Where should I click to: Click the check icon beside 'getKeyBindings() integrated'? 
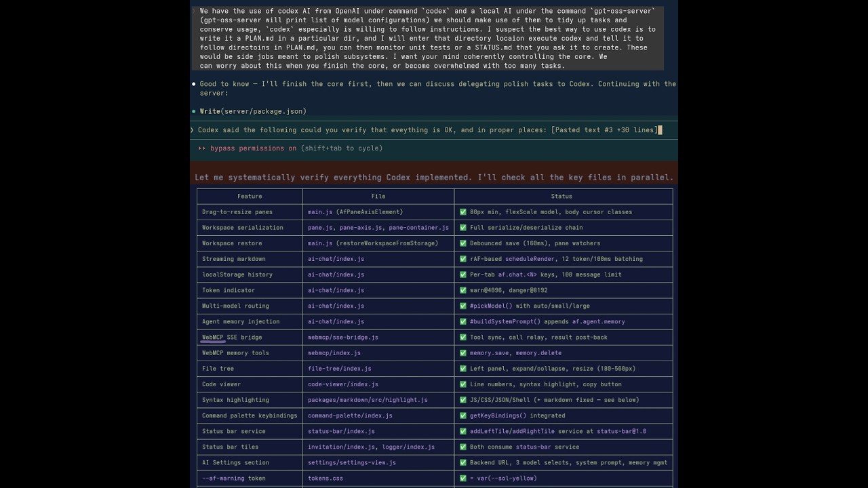tap(463, 415)
